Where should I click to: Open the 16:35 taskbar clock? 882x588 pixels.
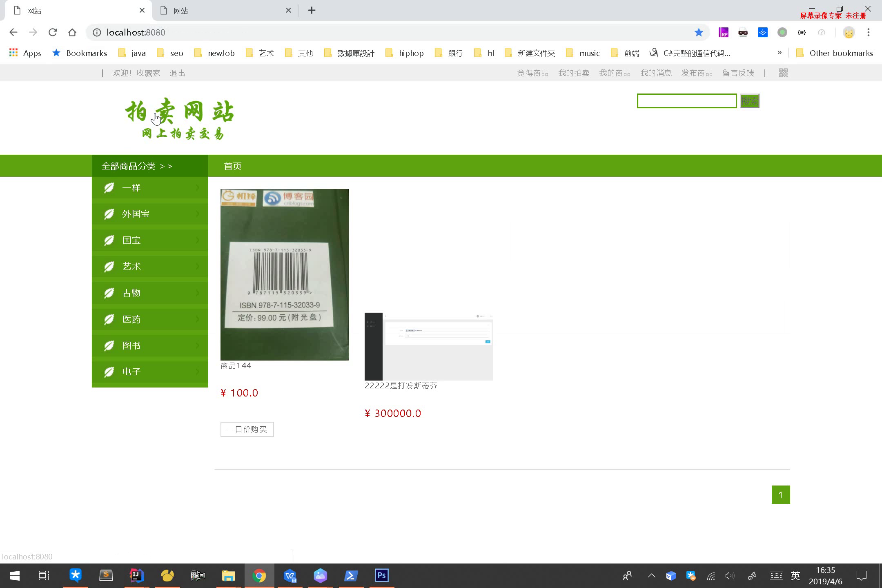[x=825, y=576]
